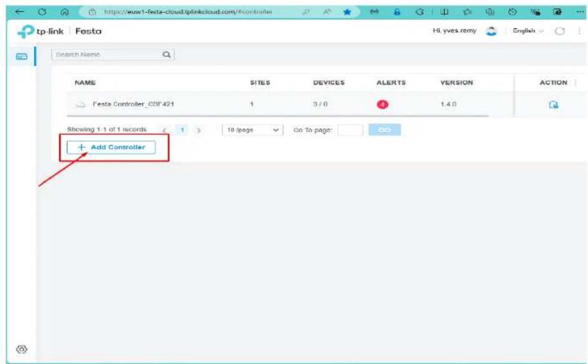
Task: Open the red alerts badge
Action: [382, 105]
